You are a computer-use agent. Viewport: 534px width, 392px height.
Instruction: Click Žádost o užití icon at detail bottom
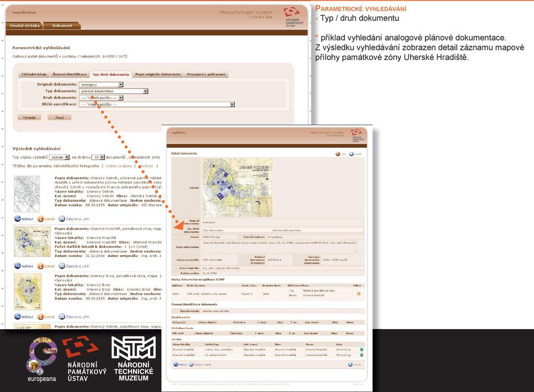(x=191, y=364)
